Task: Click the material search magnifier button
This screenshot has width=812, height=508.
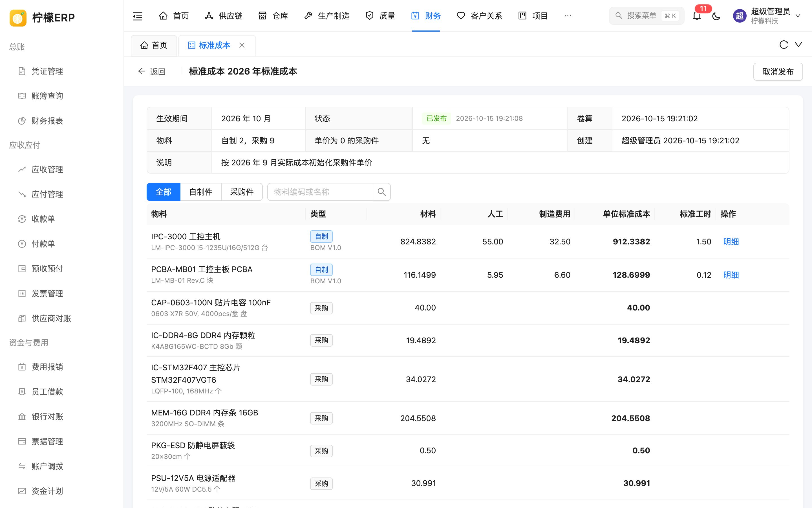Action: [x=381, y=192]
